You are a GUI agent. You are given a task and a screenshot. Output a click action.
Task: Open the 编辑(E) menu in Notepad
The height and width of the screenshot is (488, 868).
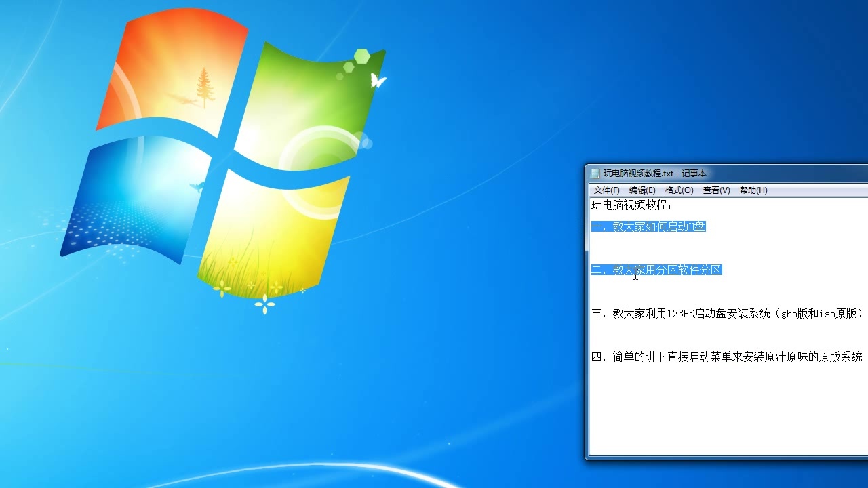(642, 190)
